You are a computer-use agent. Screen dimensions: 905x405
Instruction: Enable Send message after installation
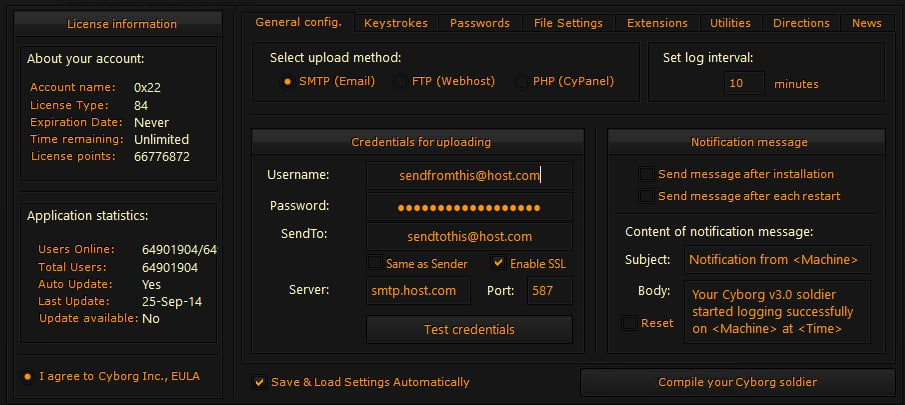(646, 174)
